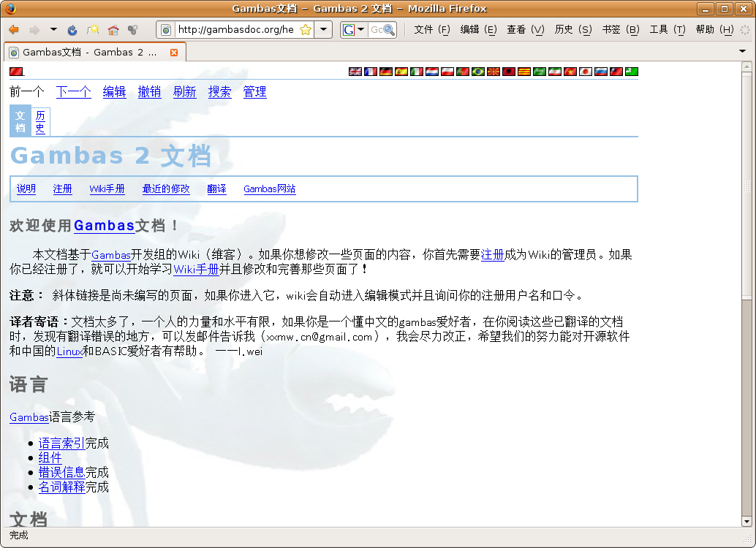Switch language with the Taiwan flag
Image resolution: width=756 pixels, height=548 pixels.
616,72
